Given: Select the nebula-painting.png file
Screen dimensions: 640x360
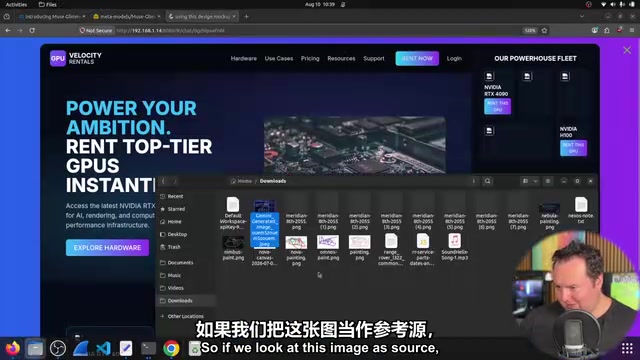Looking at the screenshot, I should click(x=549, y=216).
